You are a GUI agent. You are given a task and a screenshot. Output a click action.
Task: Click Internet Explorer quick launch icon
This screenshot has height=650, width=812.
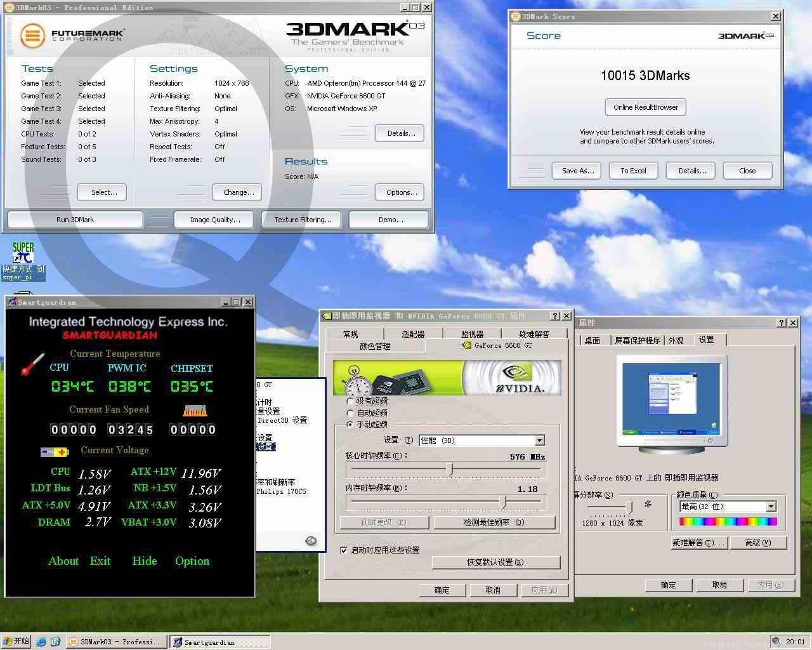[41, 642]
